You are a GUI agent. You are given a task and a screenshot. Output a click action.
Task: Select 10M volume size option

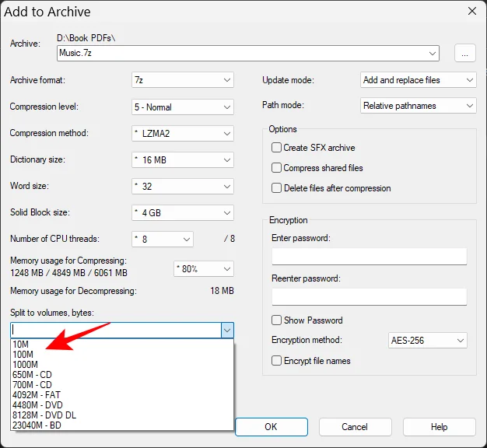click(x=122, y=345)
